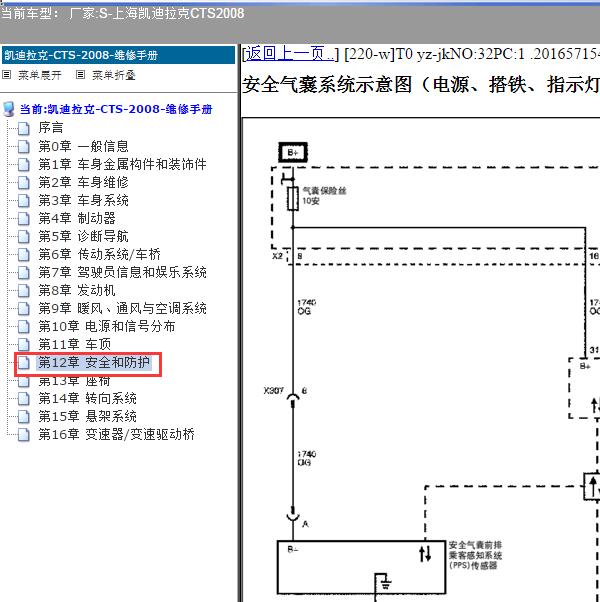Screen dimensions: 600x602
Task: Click the 气囊保险丝 10安 fuse label
Action: [x=324, y=195]
